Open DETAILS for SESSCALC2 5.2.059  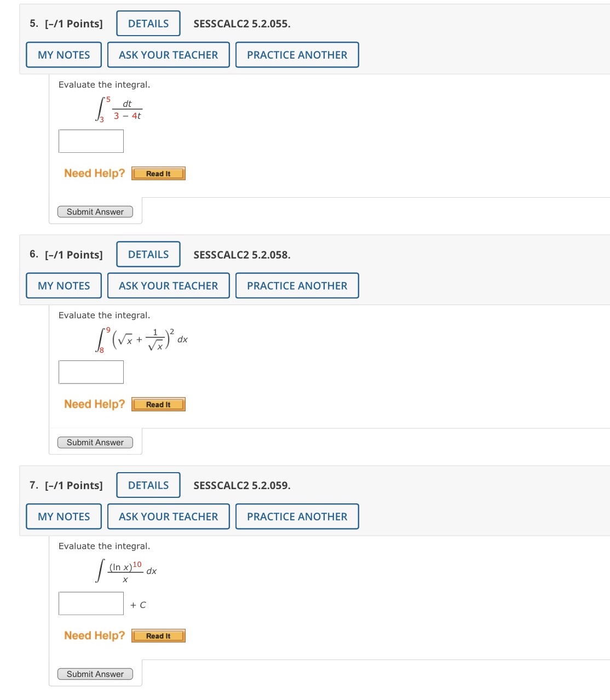click(147, 485)
